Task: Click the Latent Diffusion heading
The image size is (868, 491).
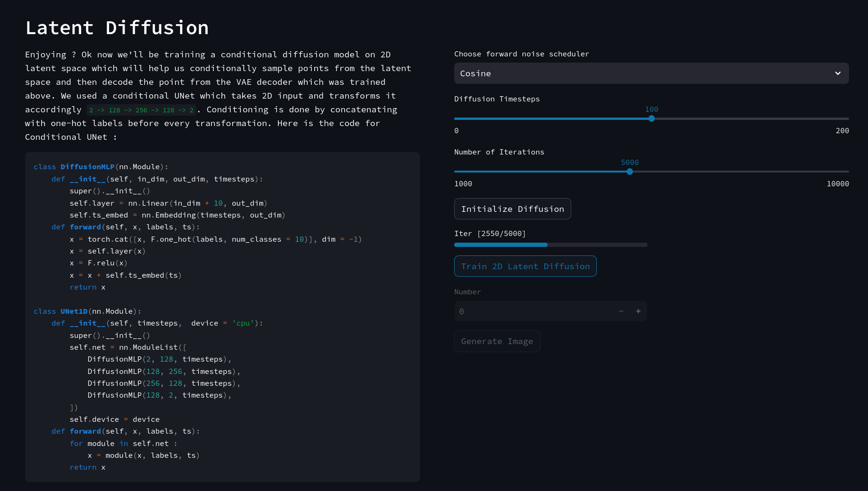Action: (117, 28)
